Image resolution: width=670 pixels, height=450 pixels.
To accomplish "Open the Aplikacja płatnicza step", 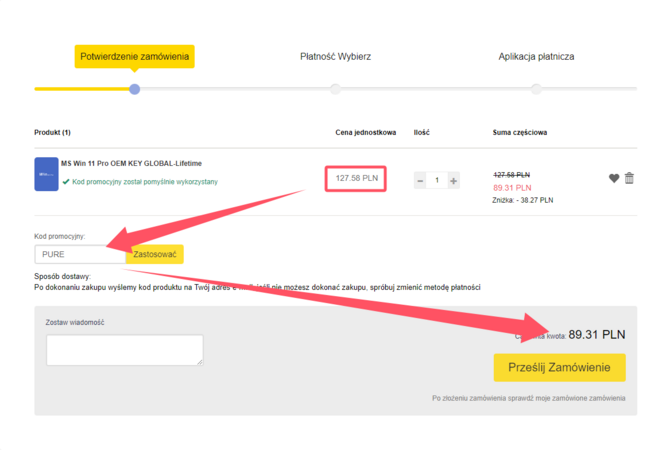I will (x=536, y=56).
